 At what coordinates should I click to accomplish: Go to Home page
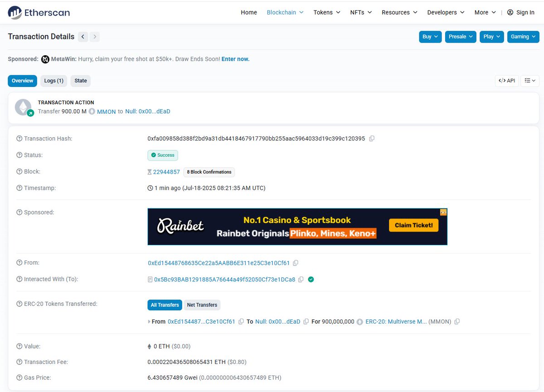coord(249,13)
